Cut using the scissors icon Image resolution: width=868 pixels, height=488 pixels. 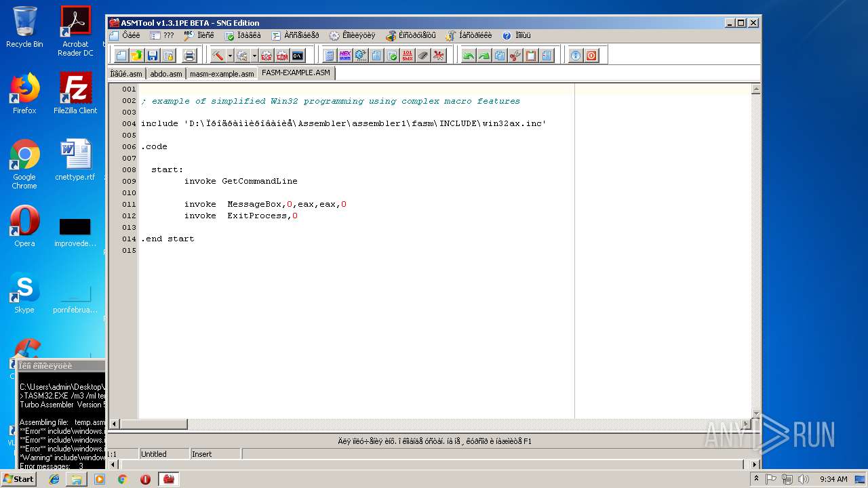tap(515, 56)
